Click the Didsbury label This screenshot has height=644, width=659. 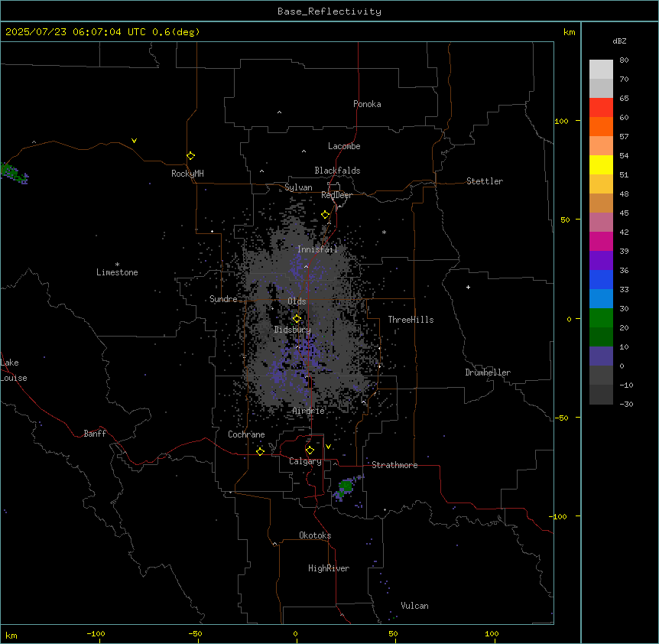(x=293, y=330)
